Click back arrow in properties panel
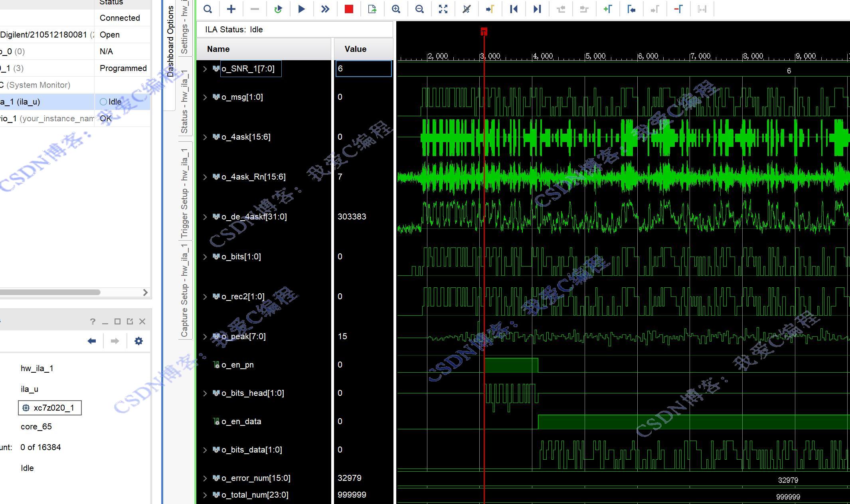Image resolution: width=850 pixels, height=504 pixels. 92,341
